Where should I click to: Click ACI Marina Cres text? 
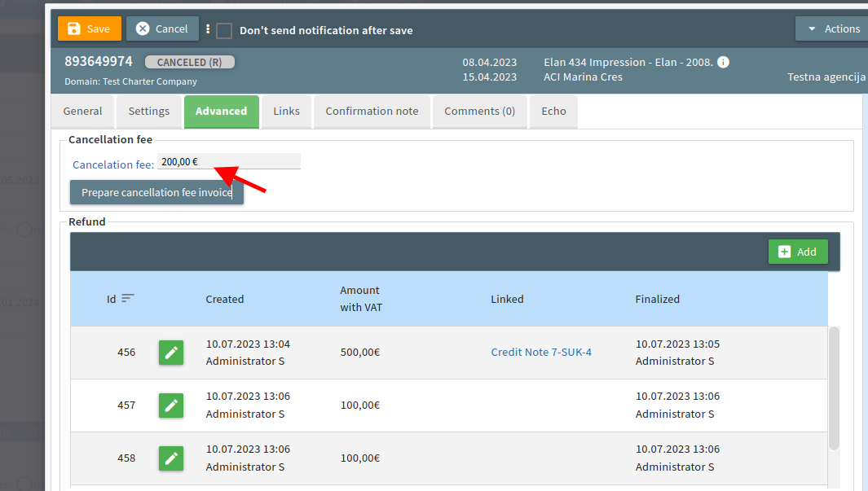(x=583, y=77)
